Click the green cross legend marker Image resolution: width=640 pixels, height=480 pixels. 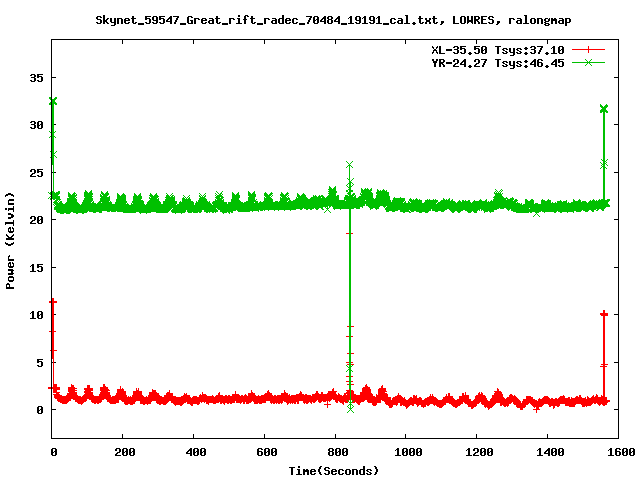(x=588, y=62)
